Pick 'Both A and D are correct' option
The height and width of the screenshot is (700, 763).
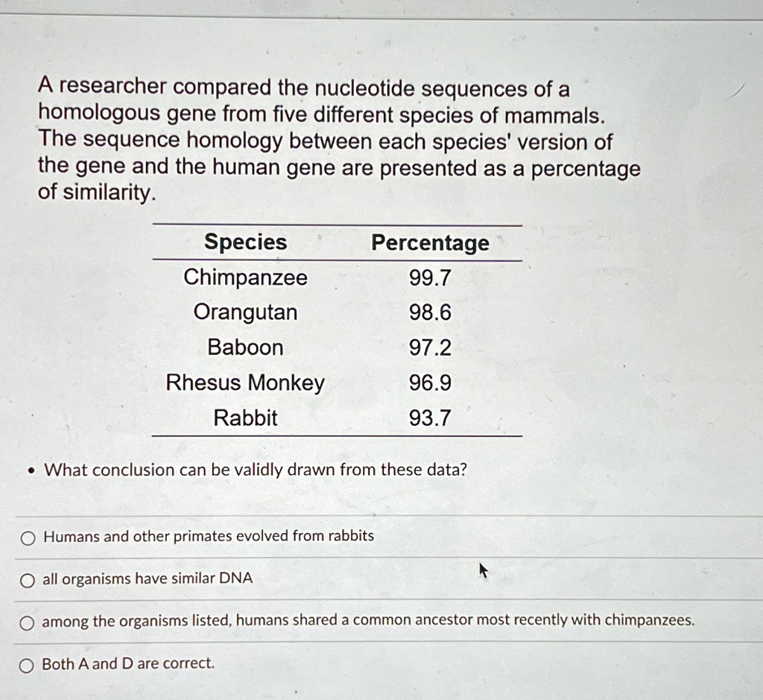tap(27, 663)
